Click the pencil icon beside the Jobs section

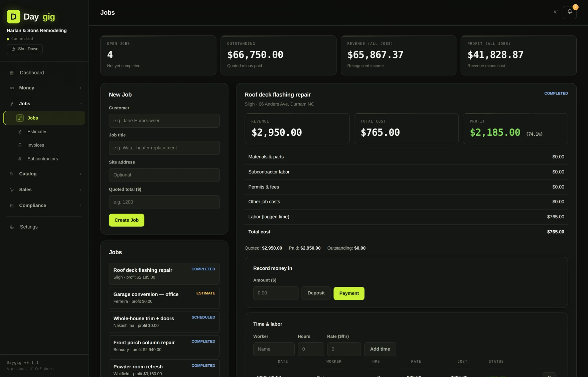click(x=12, y=104)
